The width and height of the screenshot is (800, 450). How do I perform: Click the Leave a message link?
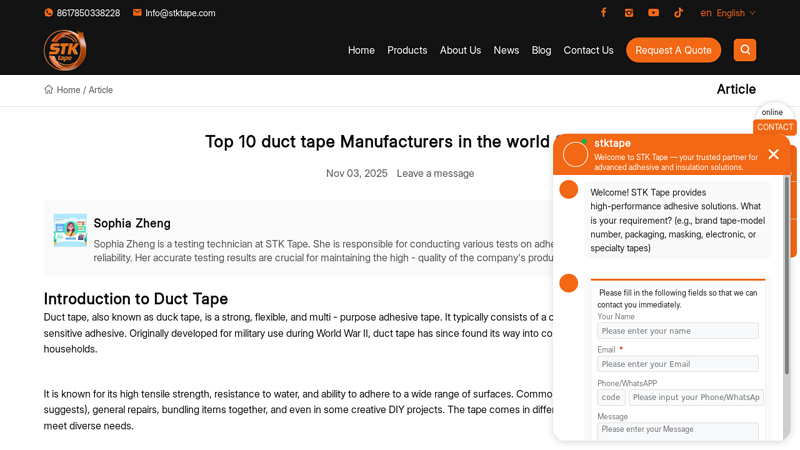(x=435, y=173)
